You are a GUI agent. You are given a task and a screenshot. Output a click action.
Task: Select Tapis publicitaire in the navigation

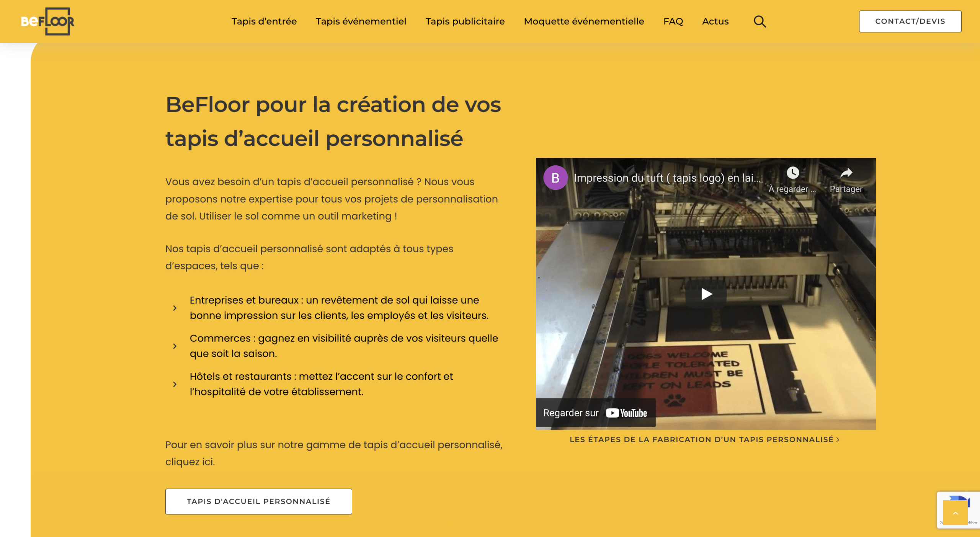coord(465,21)
